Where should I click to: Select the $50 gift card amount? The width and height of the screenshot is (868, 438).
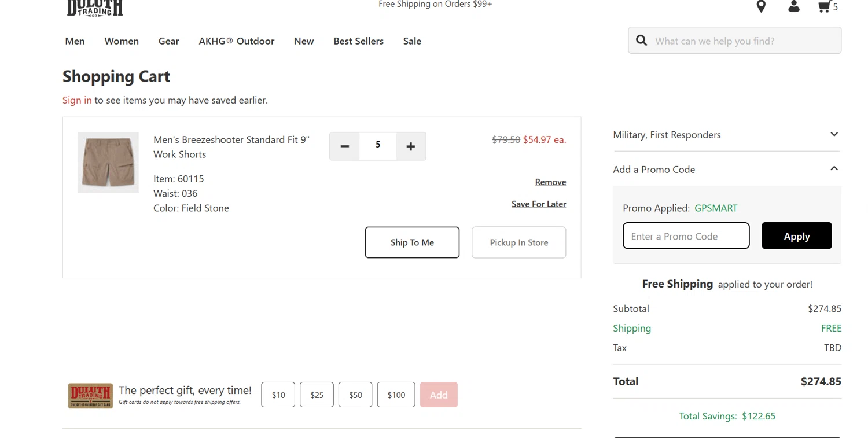(x=355, y=395)
